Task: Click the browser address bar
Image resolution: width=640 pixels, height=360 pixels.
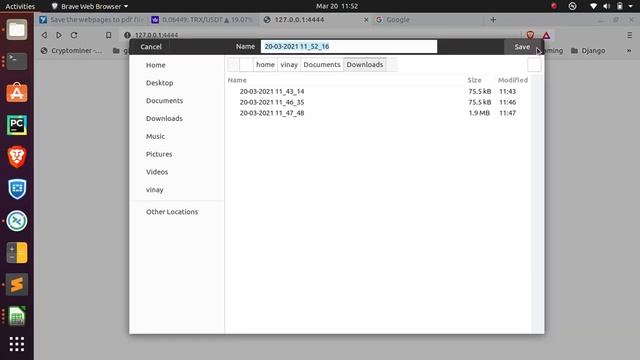Action: 320,35
